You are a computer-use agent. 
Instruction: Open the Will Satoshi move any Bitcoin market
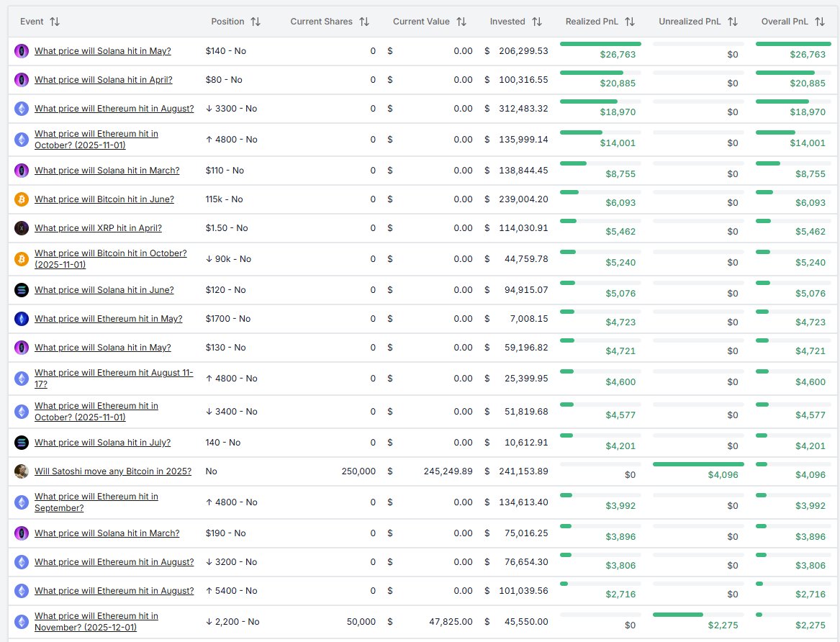(112, 471)
